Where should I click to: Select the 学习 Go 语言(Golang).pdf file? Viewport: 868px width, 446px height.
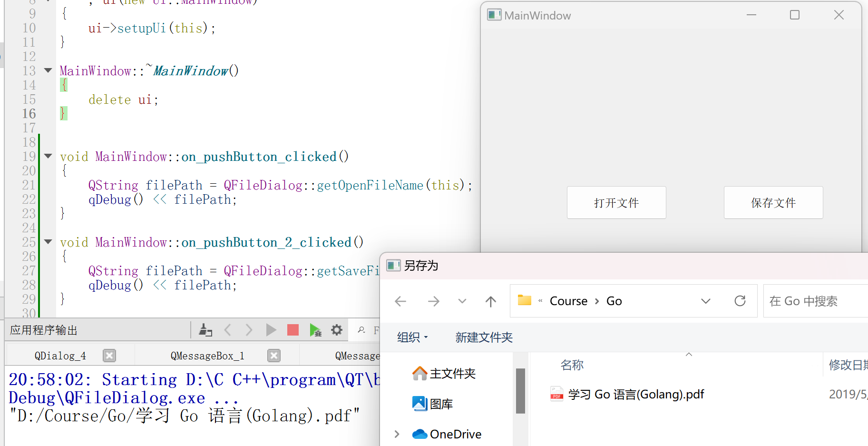[636, 395]
